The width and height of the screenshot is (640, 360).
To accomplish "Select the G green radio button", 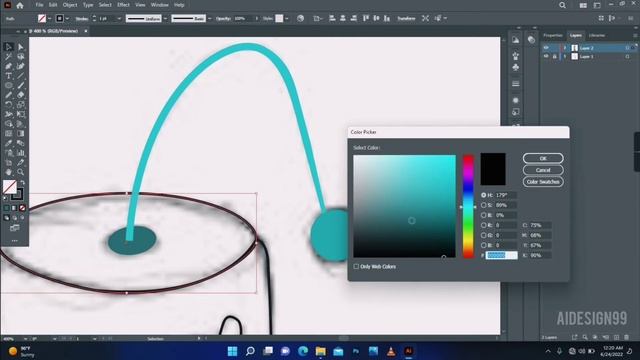I will 484,235.
